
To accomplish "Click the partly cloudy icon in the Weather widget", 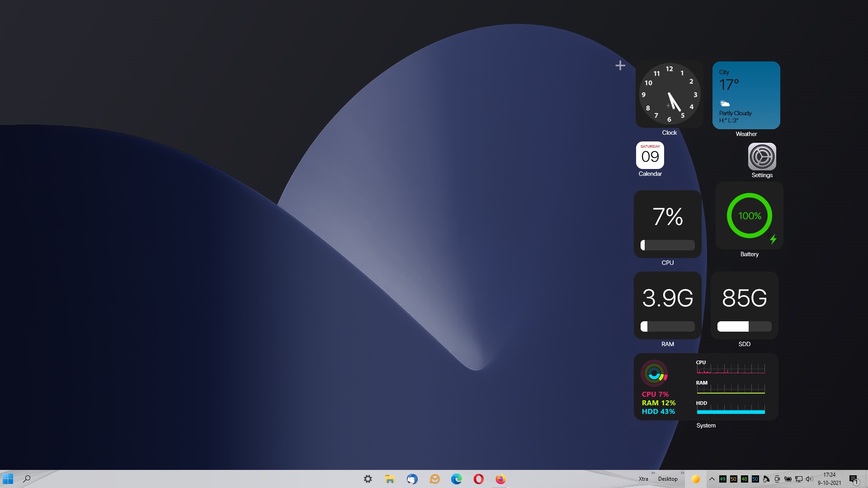I will pos(725,103).
